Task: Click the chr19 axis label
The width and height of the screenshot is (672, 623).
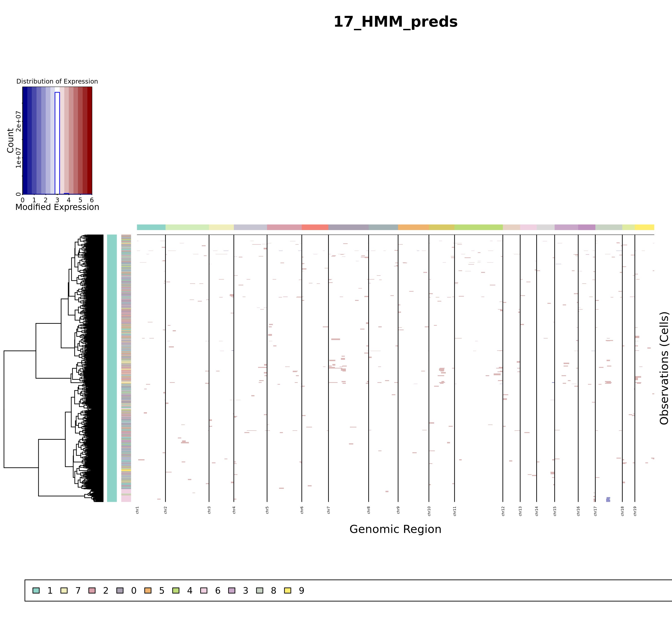Action: pos(635,511)
